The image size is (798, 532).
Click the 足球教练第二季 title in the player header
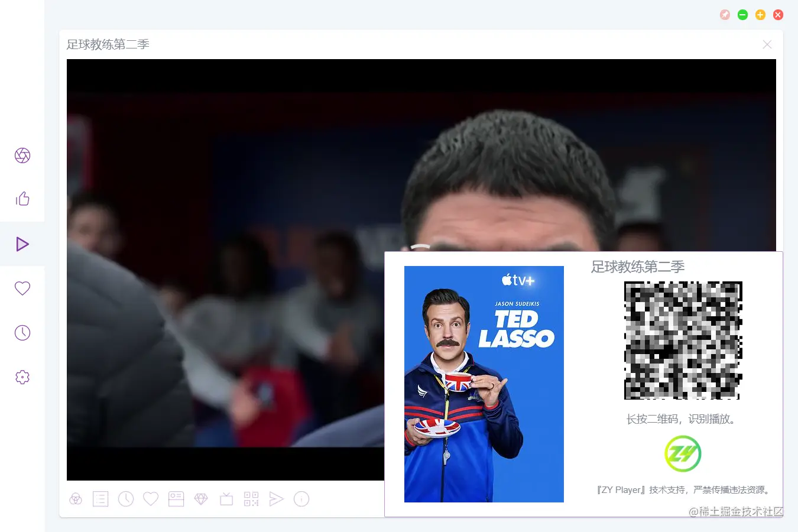click(108, 44)
